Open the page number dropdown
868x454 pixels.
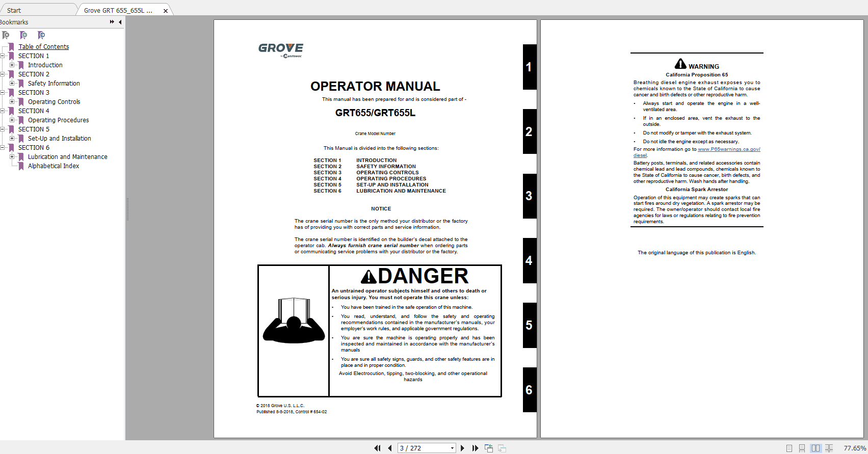click(x=452, y=448)
